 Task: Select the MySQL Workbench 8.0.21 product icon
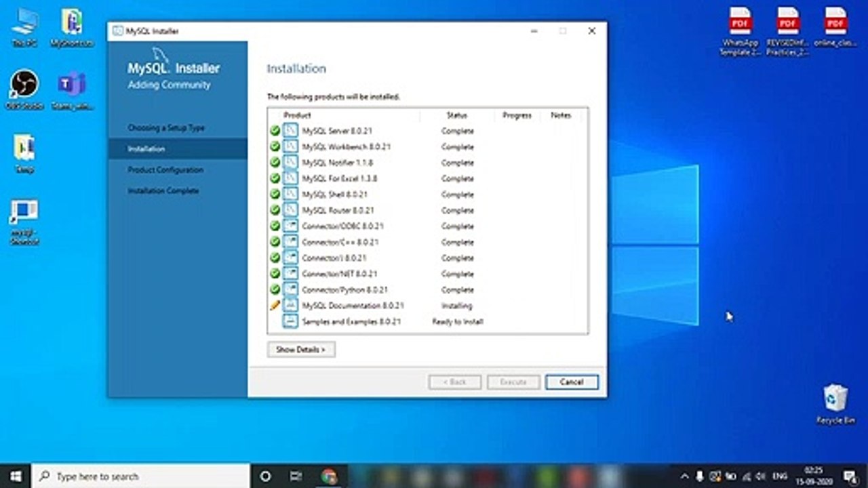point(290,146)
